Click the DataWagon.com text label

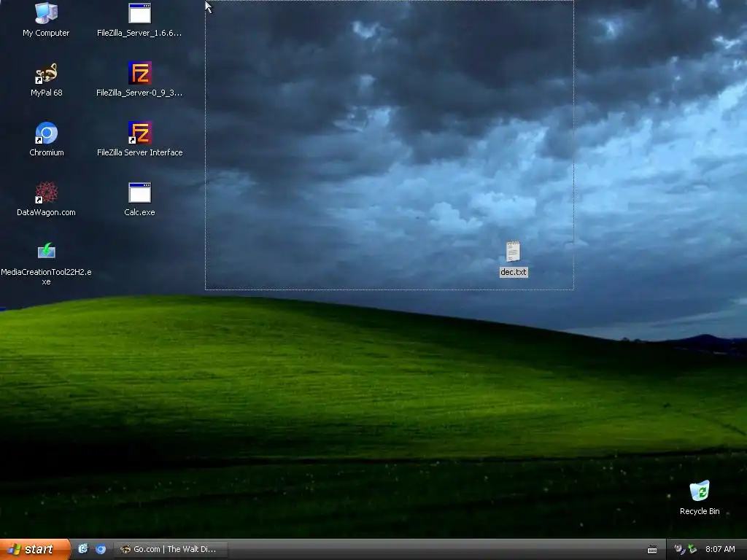pos(46,212)
